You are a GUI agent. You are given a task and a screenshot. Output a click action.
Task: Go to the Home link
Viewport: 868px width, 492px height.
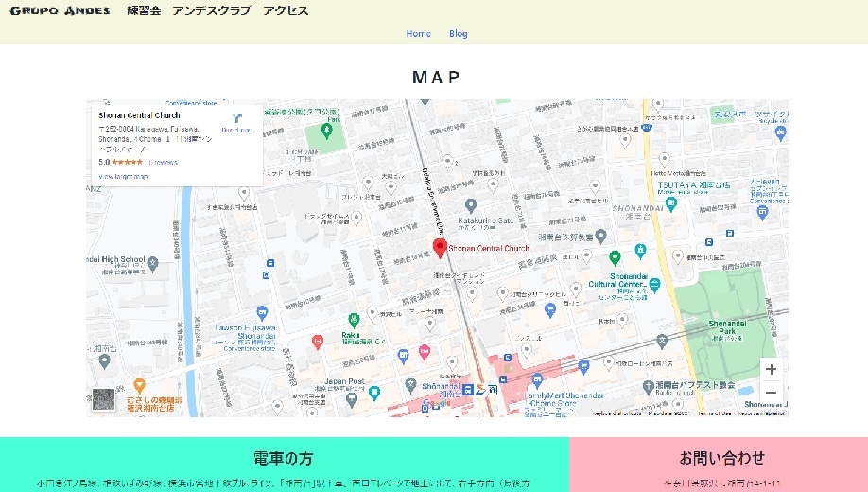tap(419, 33)
